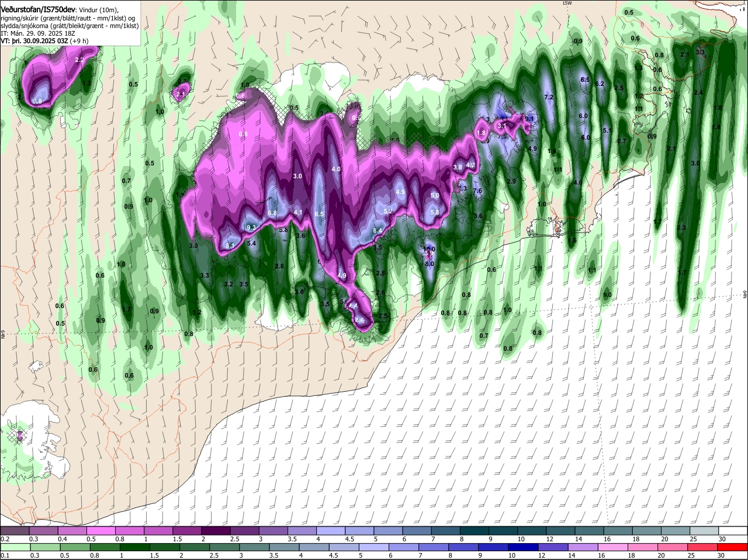This screenshot has height=560, width=748.
Task: Click the 7.2 precipitation value
Action: (549, 97)
